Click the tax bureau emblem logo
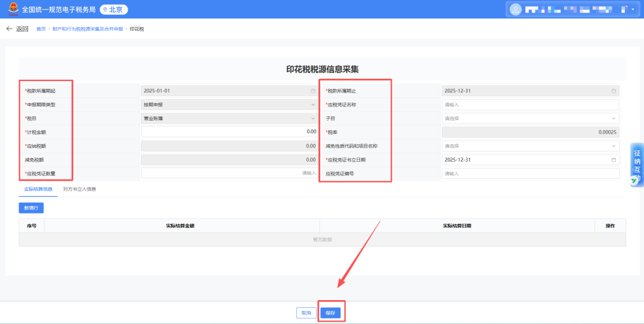Screen dimensions: 644x324 [13, 10]
